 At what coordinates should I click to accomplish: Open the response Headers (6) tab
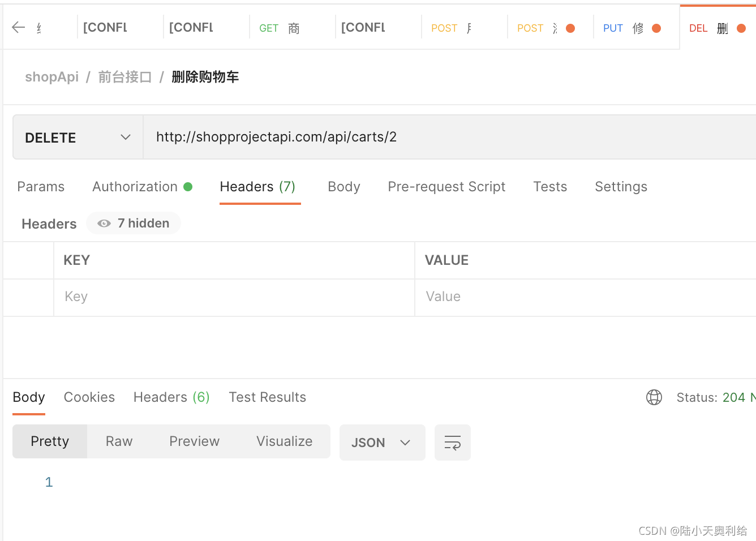pos(171,397)
